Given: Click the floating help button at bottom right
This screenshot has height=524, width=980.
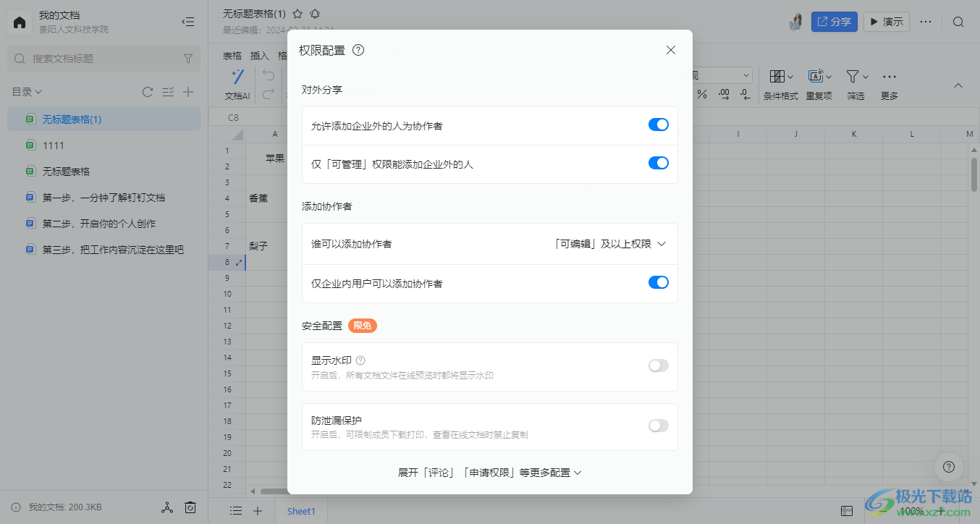Looking at the screenshot, I should 949,467.
